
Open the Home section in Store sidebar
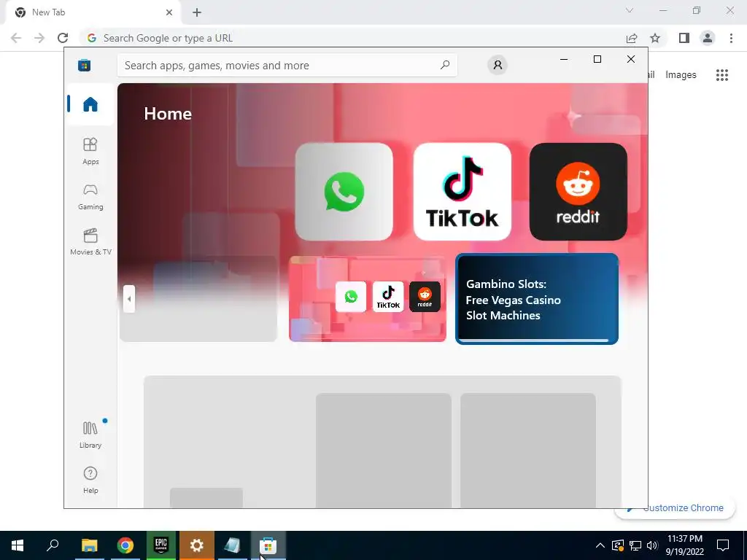[x=90, y=104]
